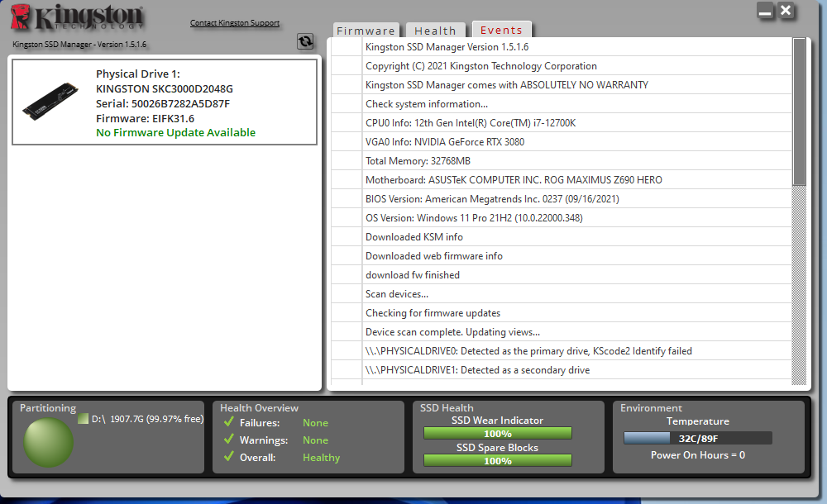Select 'Total Memory: 32768MB' row
This screenshot has width=827, height=504.
pyautogui.click(x=562, y=161)
